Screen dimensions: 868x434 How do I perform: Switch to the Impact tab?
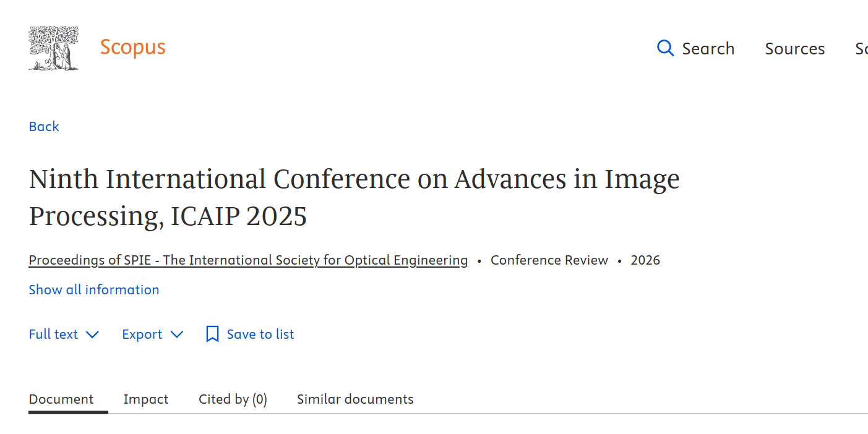(145, 399)
